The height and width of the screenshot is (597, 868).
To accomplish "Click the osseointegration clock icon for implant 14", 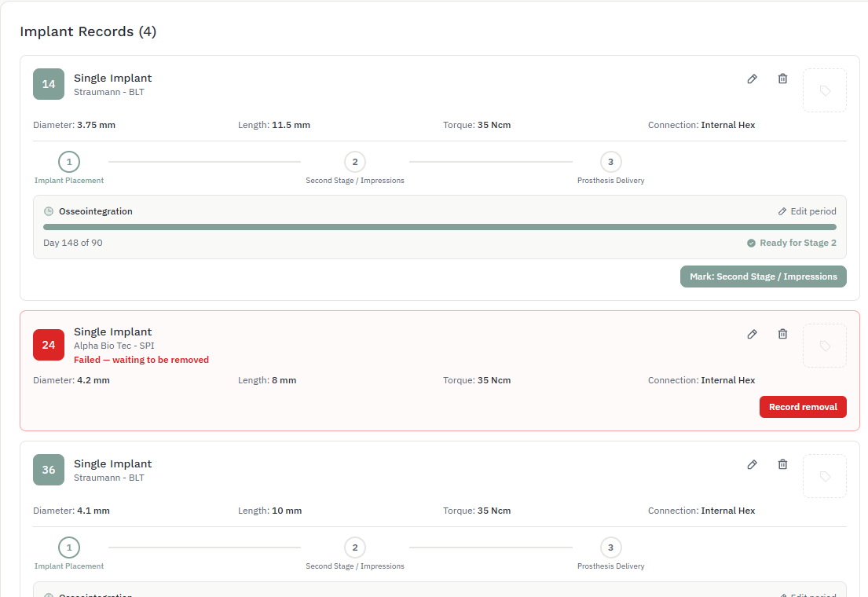I will click(49, 211).
